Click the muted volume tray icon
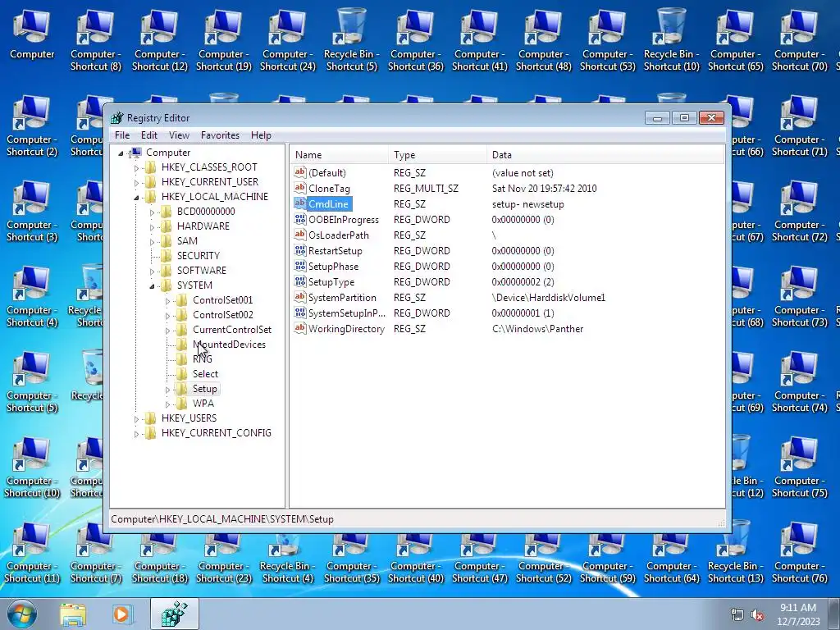 click(757, 615)
